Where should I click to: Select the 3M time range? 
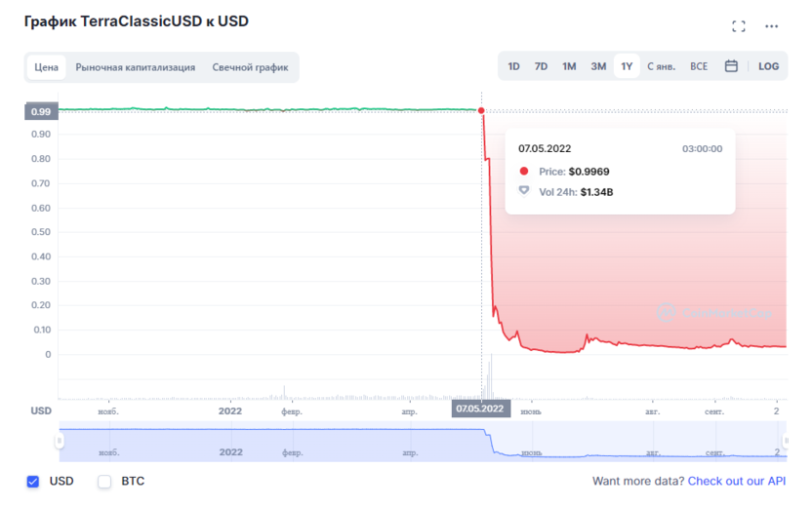pos(598,66)
